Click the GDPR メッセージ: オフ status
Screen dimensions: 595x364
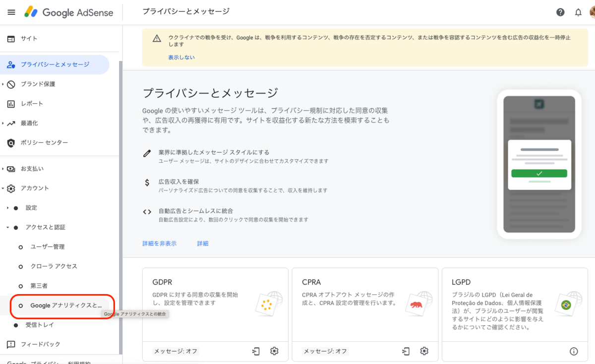[x=176, y=351]
